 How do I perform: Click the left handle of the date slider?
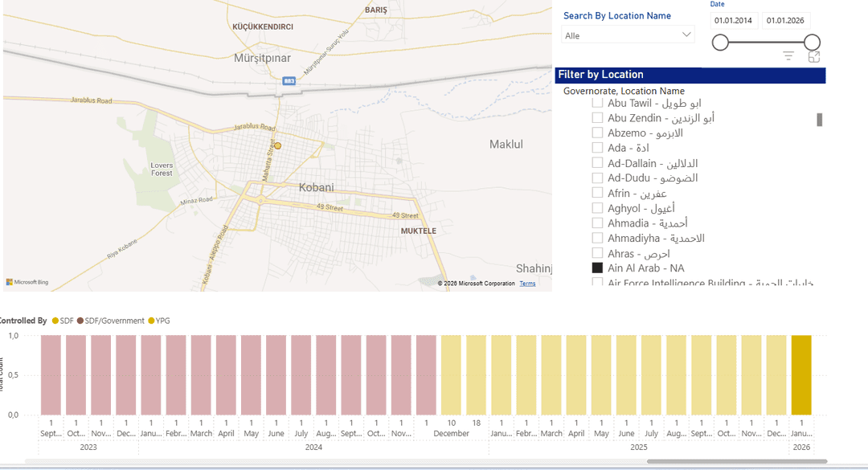point(720,43)
